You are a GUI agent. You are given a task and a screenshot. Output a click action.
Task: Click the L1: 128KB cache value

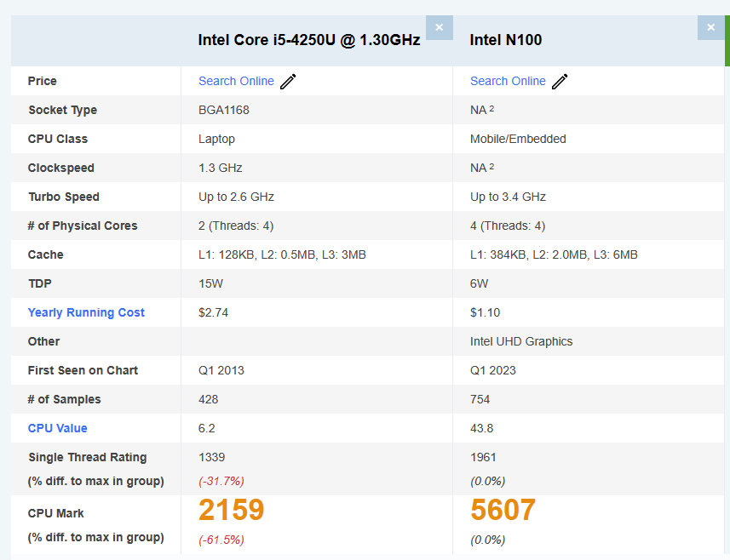(282, 254)
